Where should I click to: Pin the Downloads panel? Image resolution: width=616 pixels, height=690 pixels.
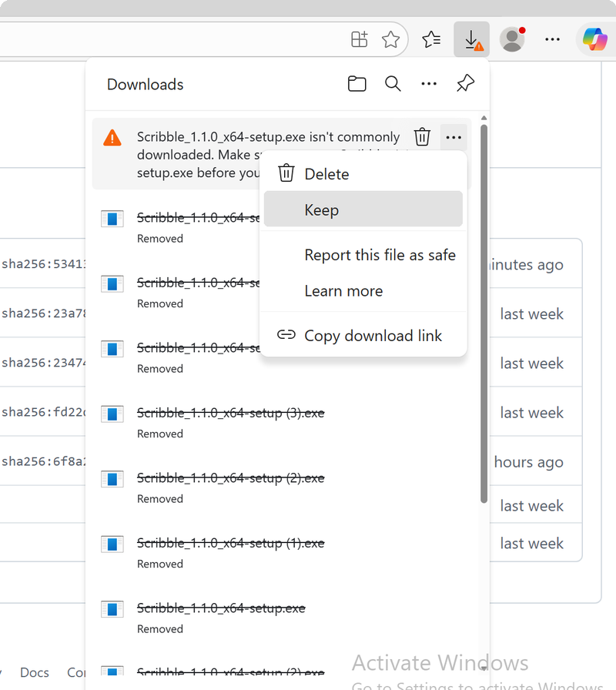pos(465,83)
